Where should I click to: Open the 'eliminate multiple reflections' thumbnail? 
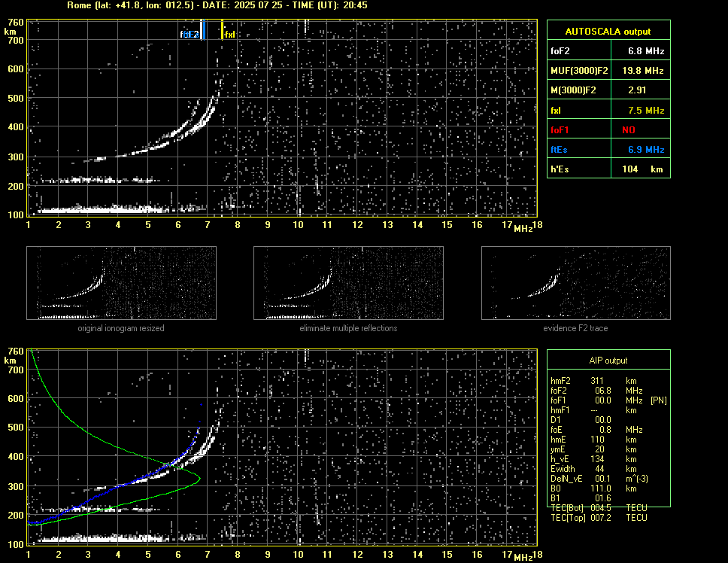[x=348, y=283]
